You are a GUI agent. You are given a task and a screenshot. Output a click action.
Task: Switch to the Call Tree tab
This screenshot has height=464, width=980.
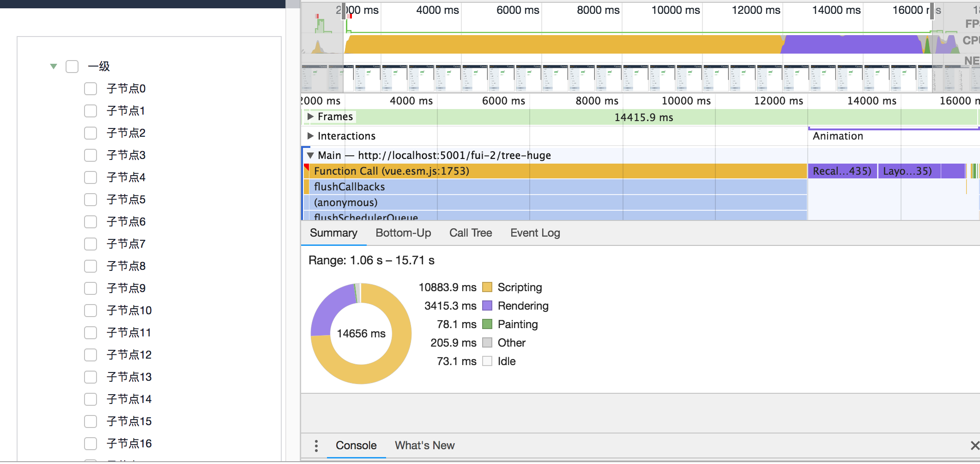pos(471,233)
